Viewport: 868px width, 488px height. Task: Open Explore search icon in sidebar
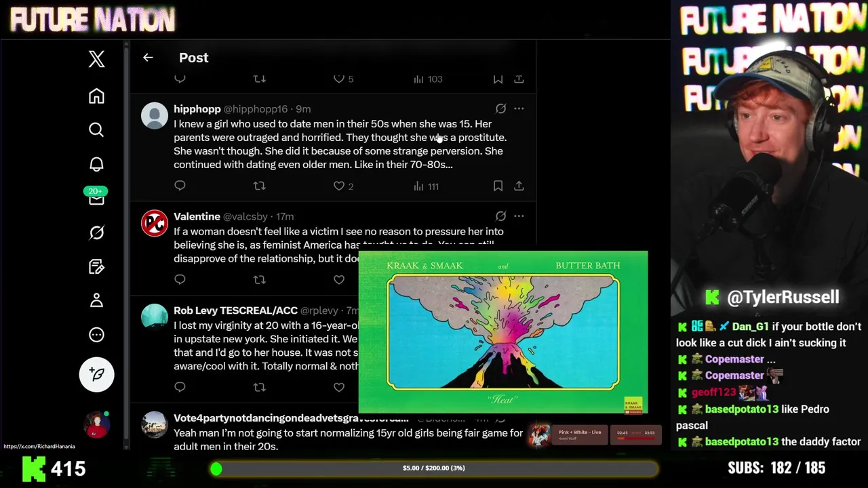click(x=96, y=129)
